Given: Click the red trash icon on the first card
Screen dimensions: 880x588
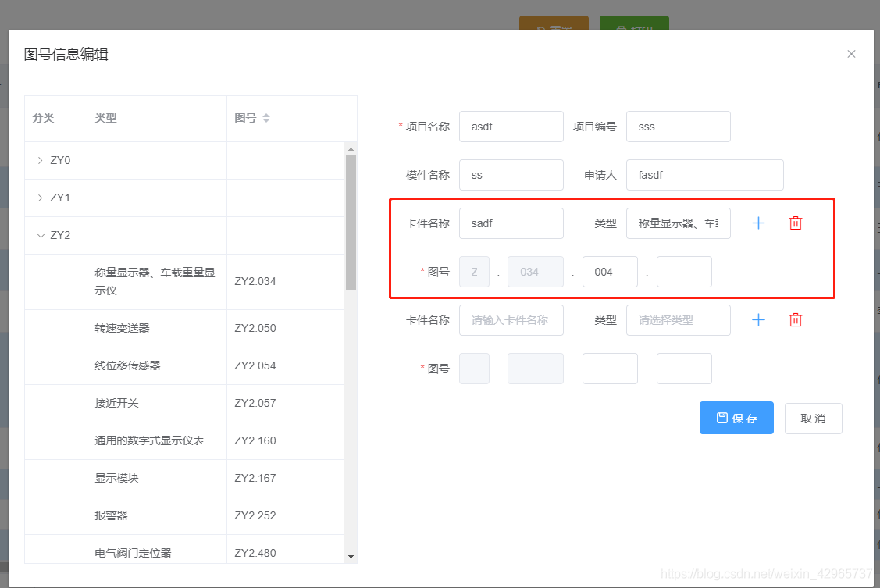Looking at the screenshot, I should (795, 223).
